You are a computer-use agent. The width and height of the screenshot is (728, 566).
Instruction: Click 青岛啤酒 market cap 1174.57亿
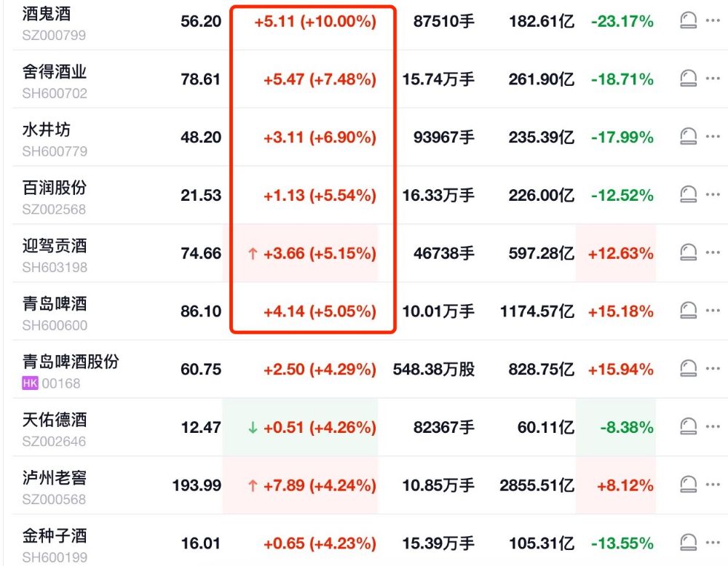coord(537,311)
